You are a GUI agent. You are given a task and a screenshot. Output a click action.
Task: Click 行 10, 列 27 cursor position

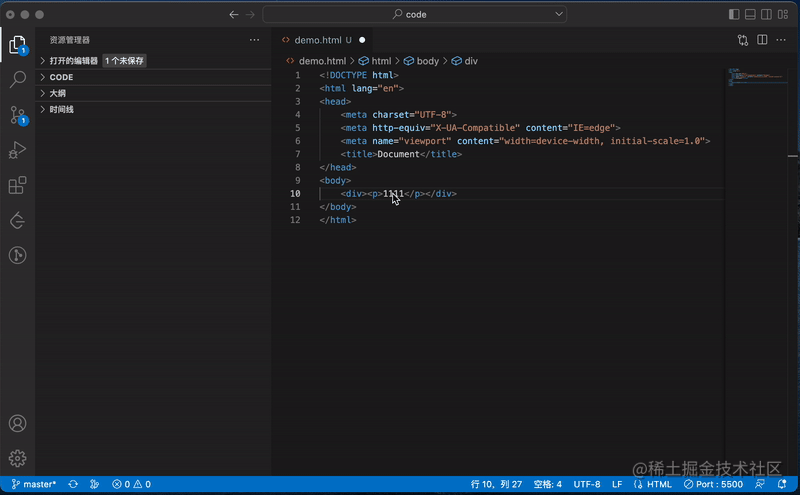point(496,484)
